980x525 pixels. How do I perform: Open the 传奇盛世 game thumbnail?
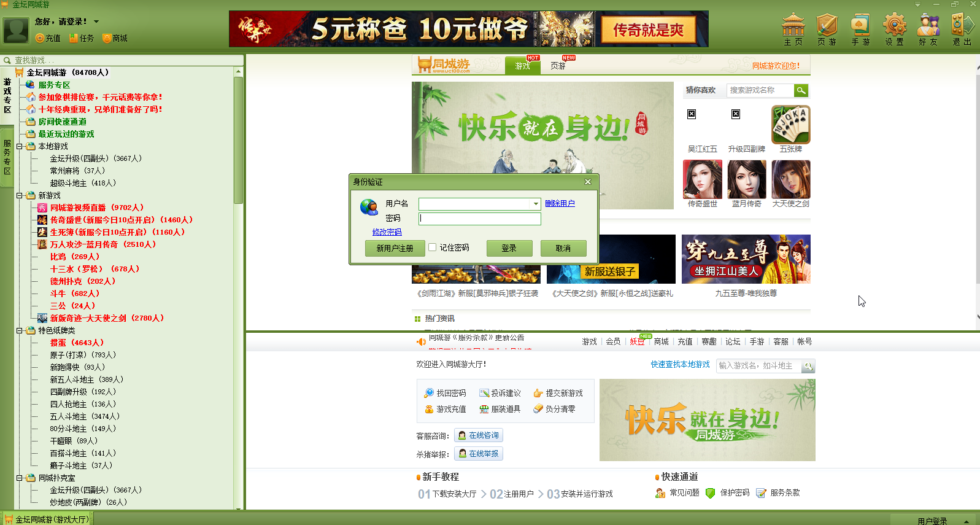pyautogui.click(x=703, y=179)
